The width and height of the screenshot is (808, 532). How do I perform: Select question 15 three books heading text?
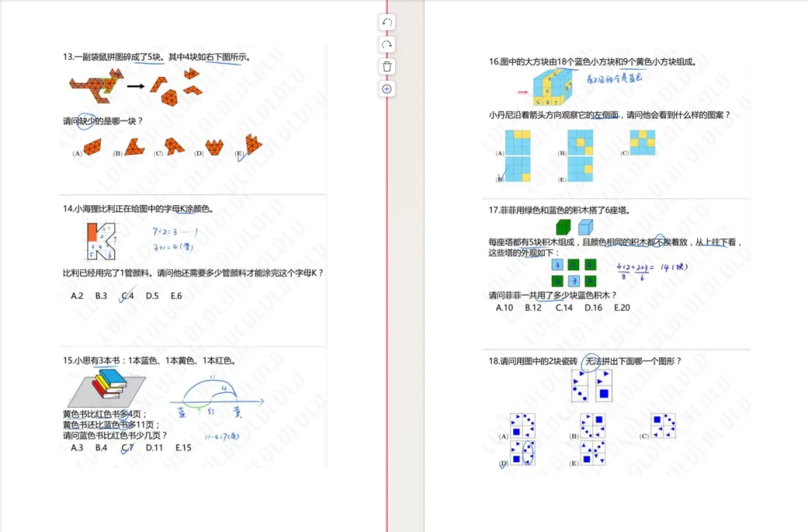point(150,361)
